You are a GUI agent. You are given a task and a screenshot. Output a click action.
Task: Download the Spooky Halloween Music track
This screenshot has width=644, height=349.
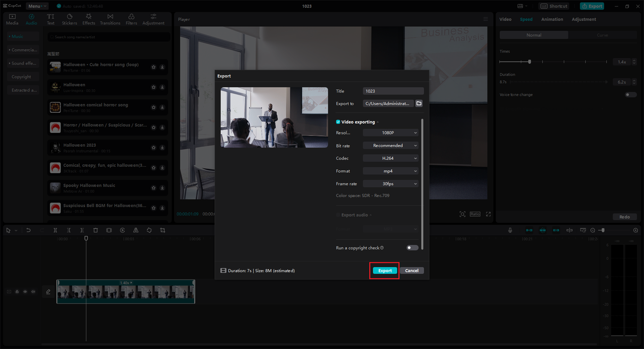click(x=163, y=188)
